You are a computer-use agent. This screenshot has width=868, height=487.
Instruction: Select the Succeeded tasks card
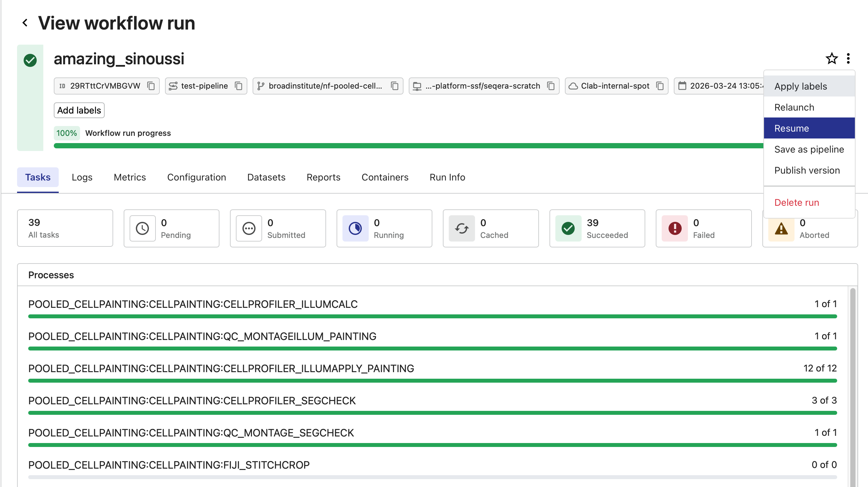click(596, 228)
